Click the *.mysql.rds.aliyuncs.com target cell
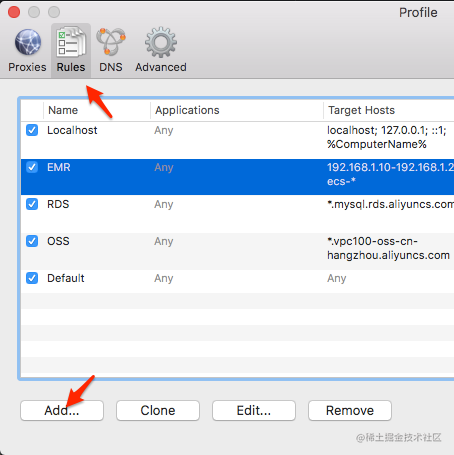 390,204
